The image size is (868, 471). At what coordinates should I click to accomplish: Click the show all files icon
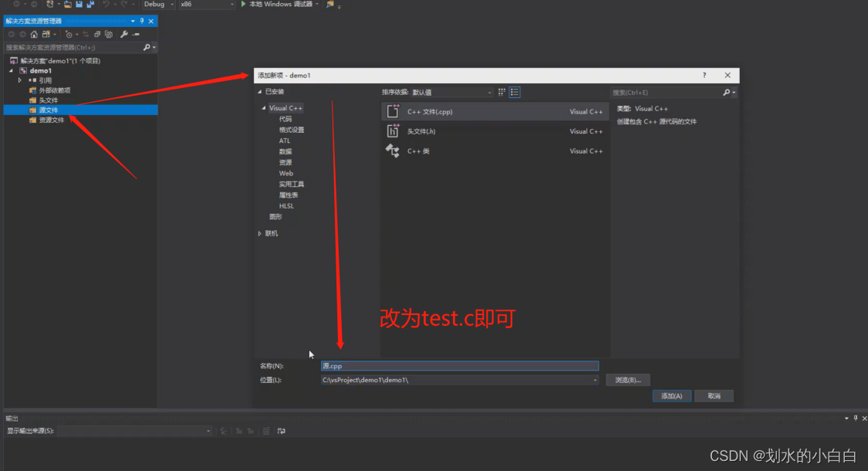(109, 34)
